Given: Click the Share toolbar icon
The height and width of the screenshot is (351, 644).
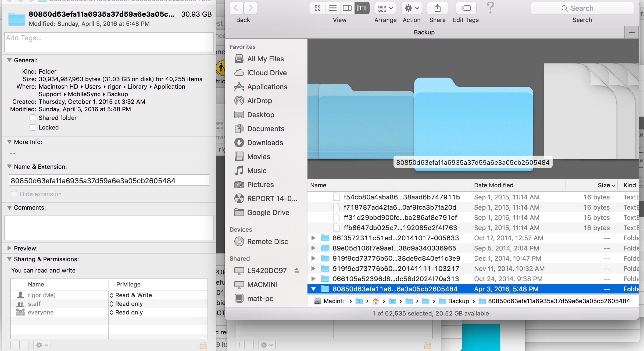Looking at the screenshot, I should (x=437, y=8).
